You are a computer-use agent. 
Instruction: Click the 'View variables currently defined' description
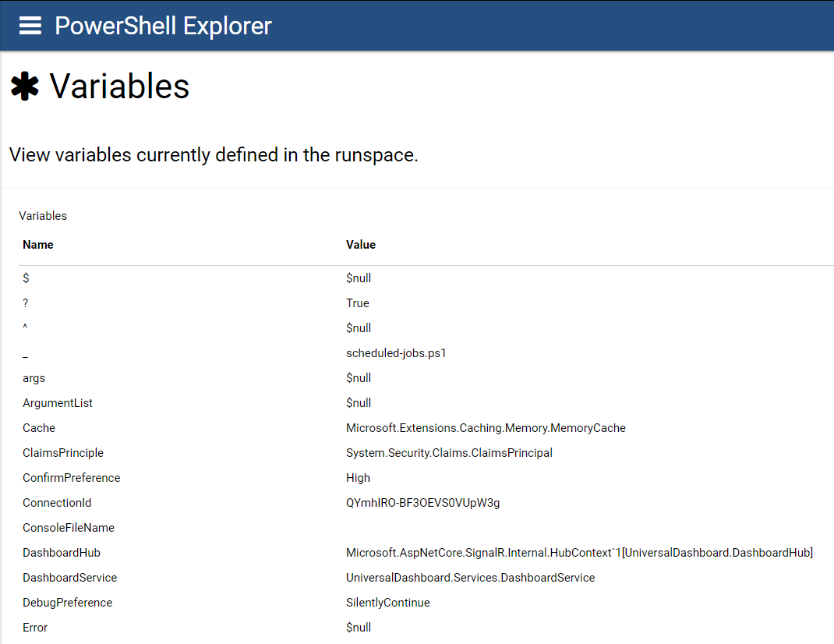click(x=214, y=155)
